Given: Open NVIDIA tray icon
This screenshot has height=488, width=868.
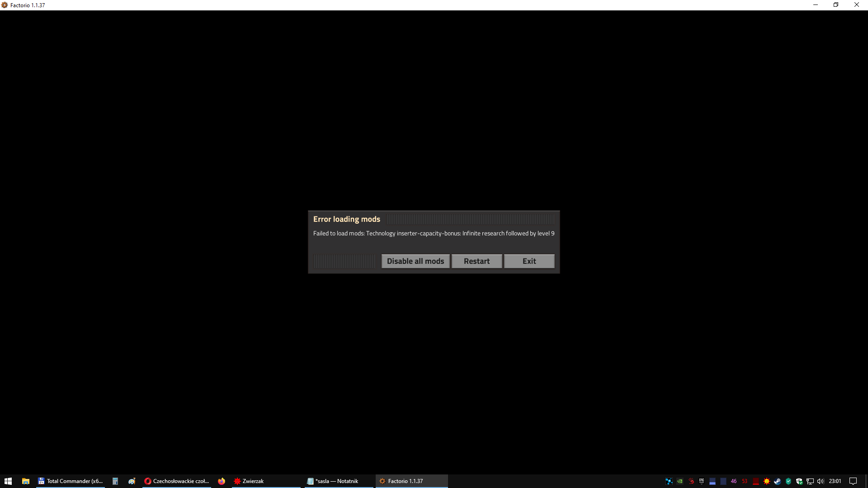Looking at the screenshot, I should click(x=680, y=481).
